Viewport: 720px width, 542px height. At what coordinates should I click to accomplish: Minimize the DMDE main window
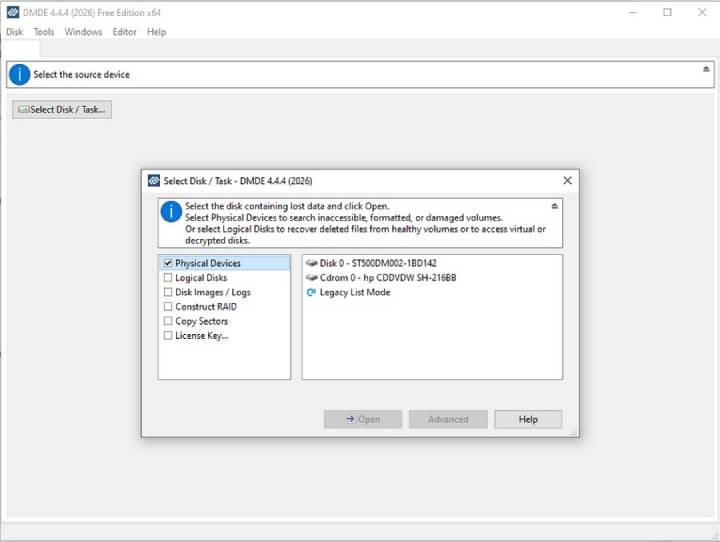point(633,12)
